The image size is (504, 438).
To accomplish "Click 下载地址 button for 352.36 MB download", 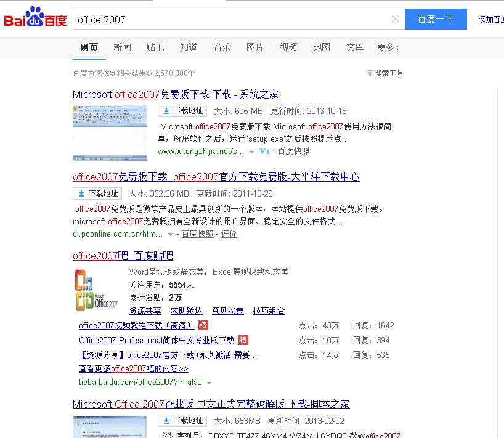I will tap(97, 193).
